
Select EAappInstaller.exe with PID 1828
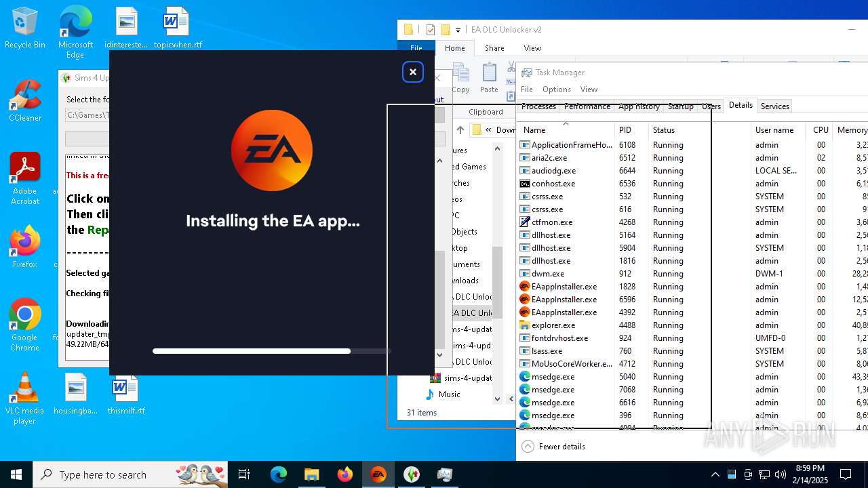[692, 287]
